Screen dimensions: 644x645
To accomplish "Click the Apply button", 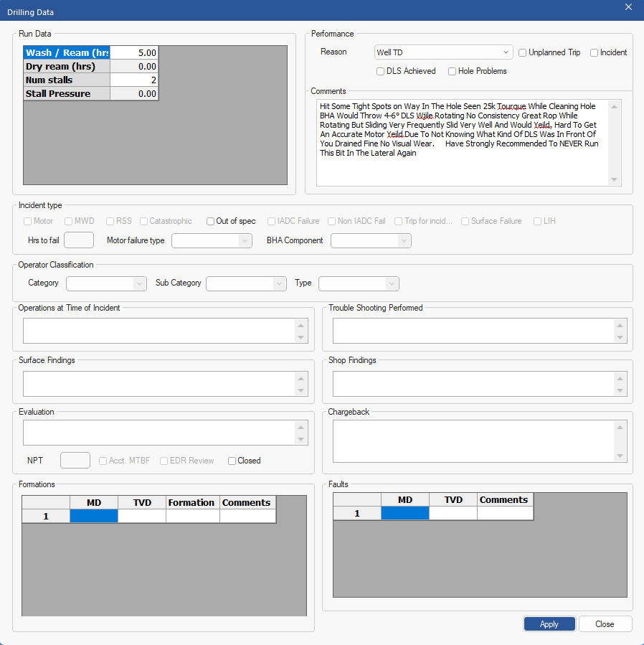I will (549, 624).
